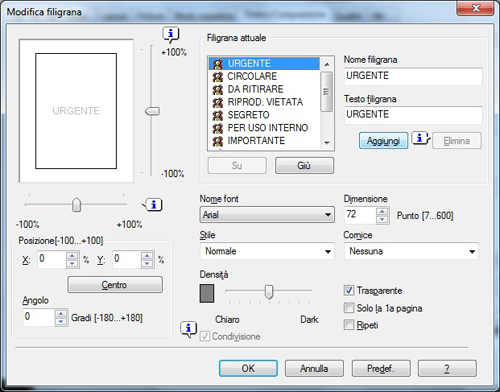The width and height of the screenshot is (500, 392).
Task: Select CIRCOLARE in the watermark list
Action: pyautogui.click(x=264, y=76)
